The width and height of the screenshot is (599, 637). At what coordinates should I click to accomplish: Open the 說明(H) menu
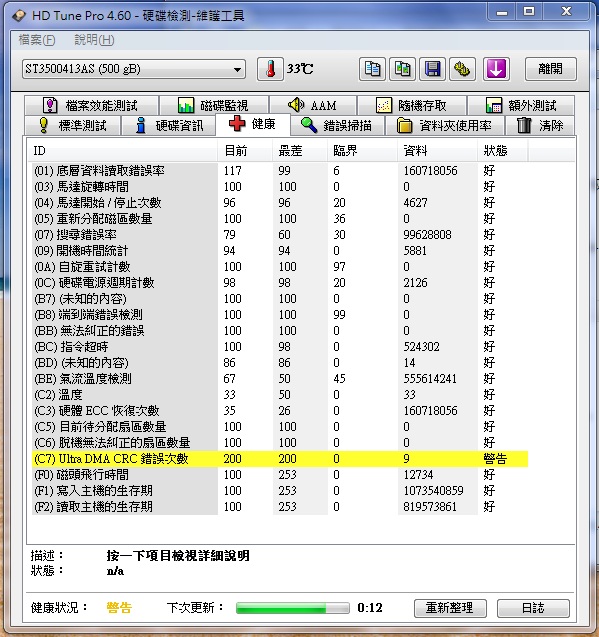pos(94,40)
